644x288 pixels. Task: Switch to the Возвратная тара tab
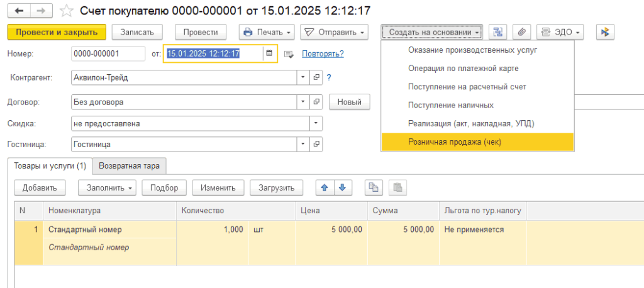[129, 166]
